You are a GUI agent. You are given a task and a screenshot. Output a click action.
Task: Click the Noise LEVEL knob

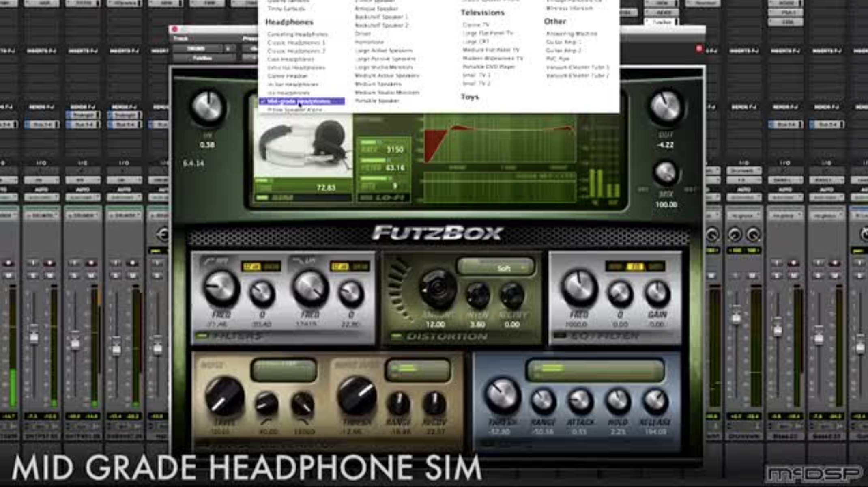[224, 397]
